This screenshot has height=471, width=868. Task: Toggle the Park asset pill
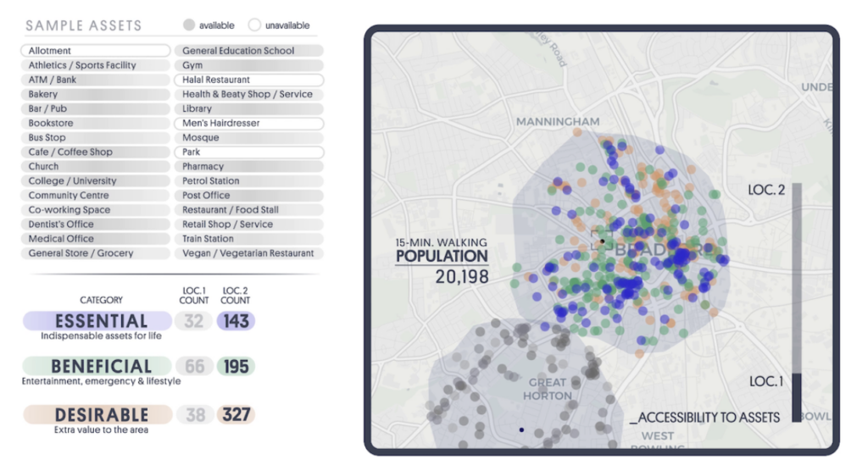[248, 152]
